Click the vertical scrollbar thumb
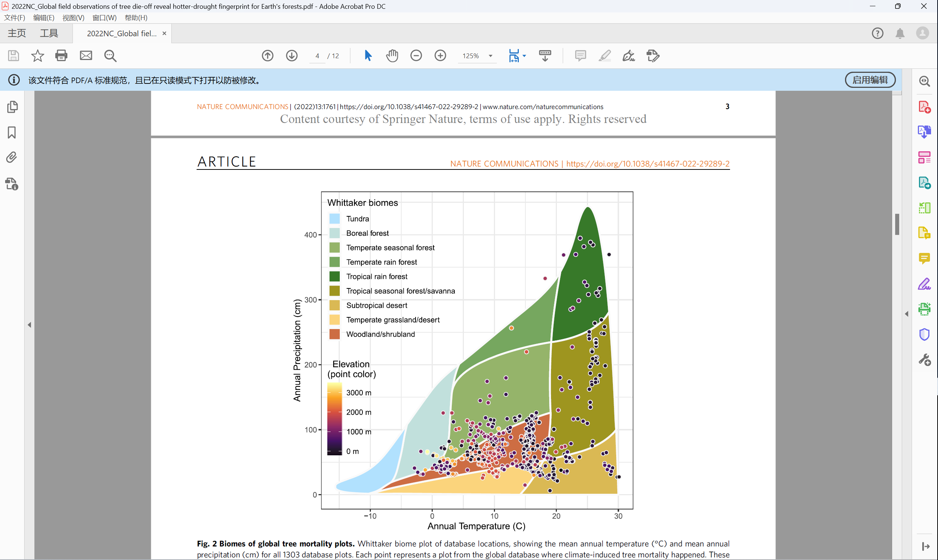The image size is (938, 560). click(897, 224)
